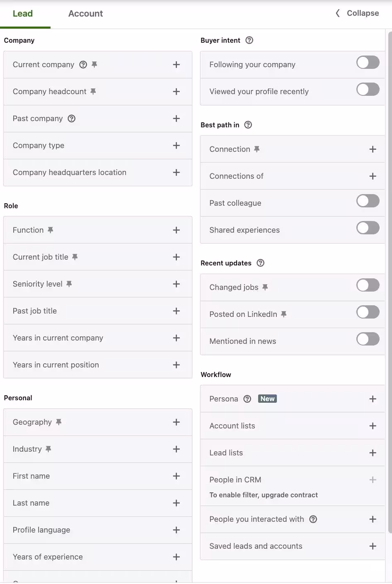
Task: Expand the Lead lists filter
Action: point(373,453)
